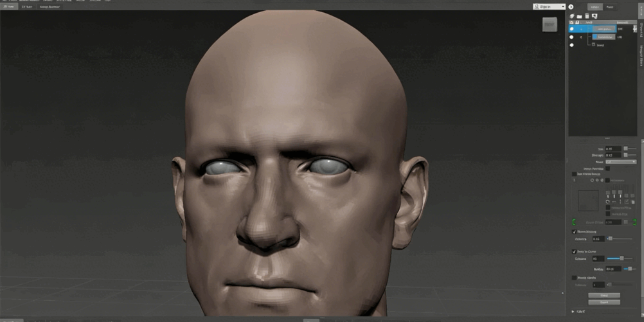Uncheck the second checked option above the blue slider

point(574,251)
